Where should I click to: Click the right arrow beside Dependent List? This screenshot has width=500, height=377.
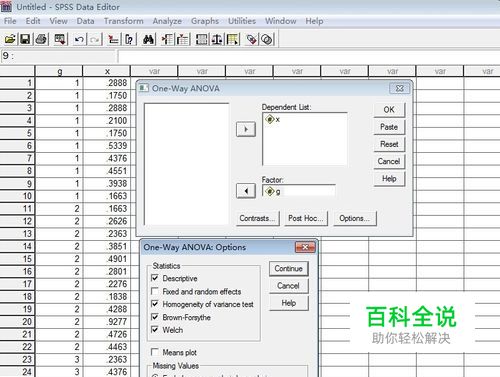[246, 129]
